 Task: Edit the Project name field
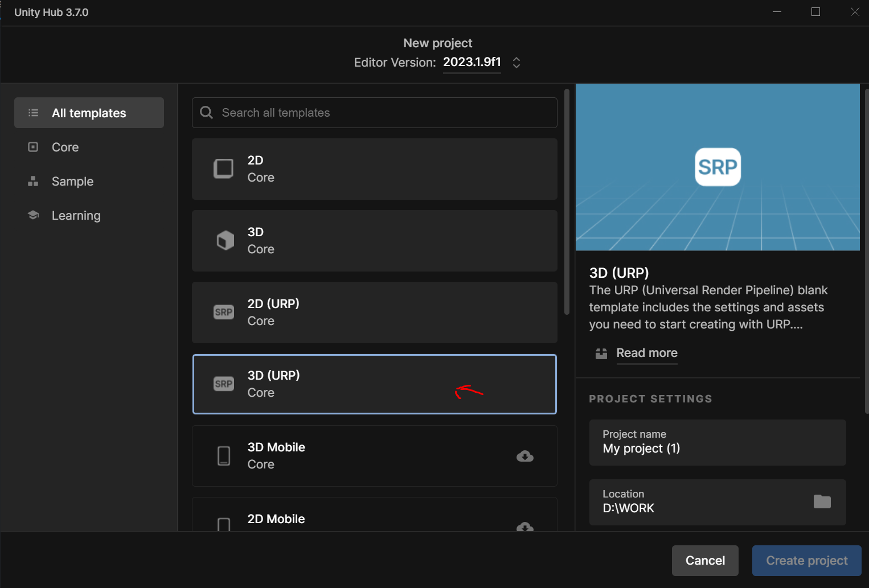717,443
